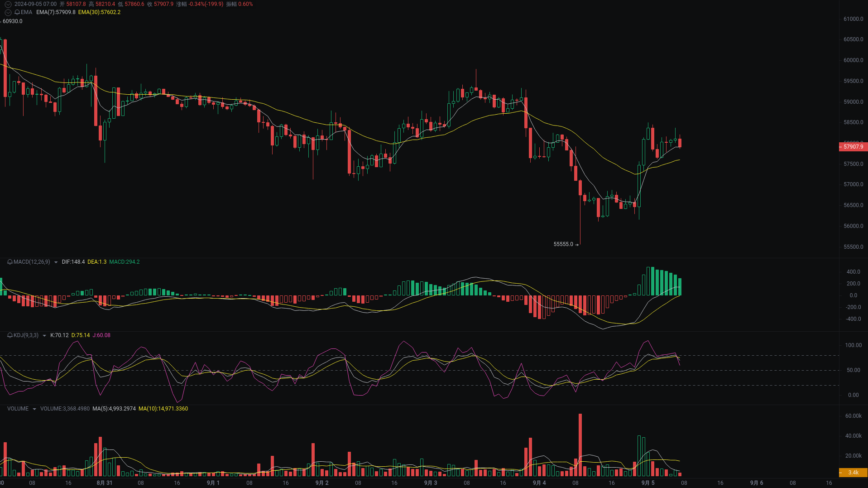Click the K:70.12 readout
Viewport: 868px width, 488px height.
59,335
